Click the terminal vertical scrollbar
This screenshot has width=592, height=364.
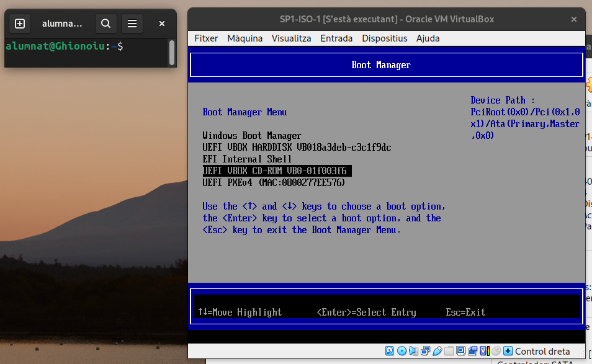click(x=172, y=53)
